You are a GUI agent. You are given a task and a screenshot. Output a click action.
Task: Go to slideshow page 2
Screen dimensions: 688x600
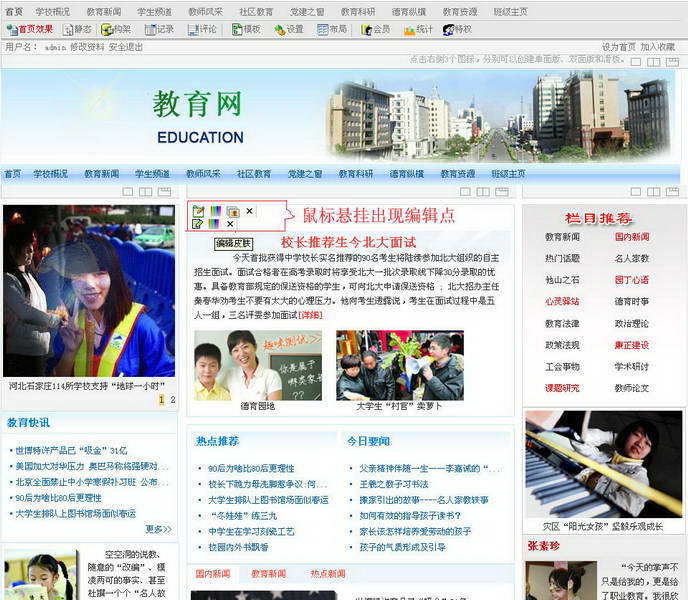click(173, 400)
